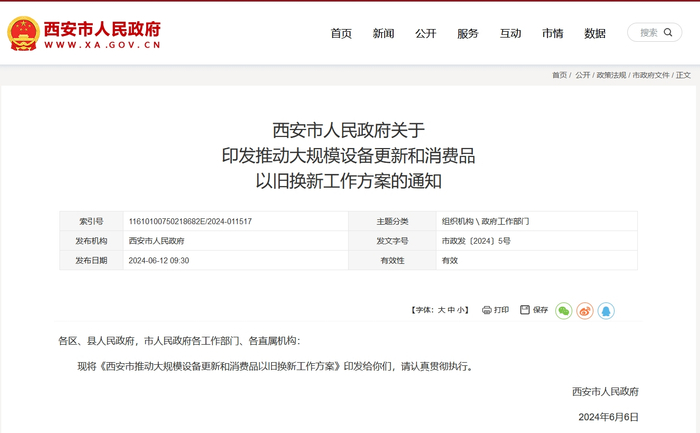This screenshot has height=433, width=700.
Task: Open the 市情 navigation menu item
Action: [x=553, y=33]
